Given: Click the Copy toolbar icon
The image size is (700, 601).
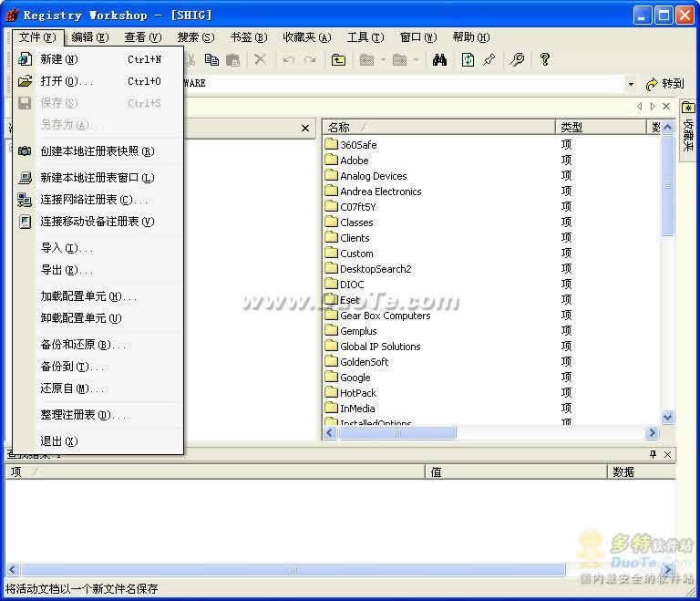Looking at the screenshot, I should coord(211,59).
